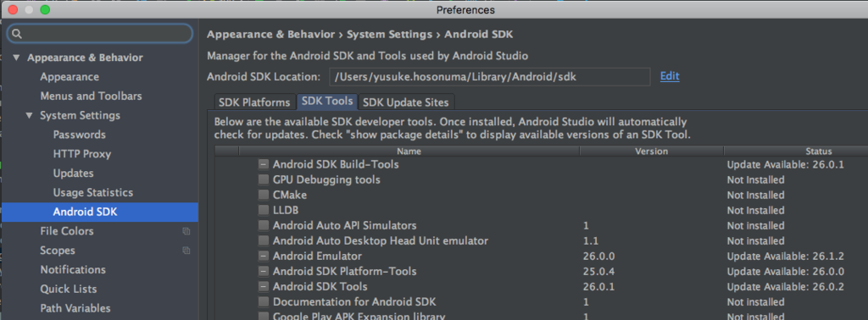The width and height of the screenshot is (868, 320).
Task: Click the File Colors project-scope icon
Action: point(186,232)
